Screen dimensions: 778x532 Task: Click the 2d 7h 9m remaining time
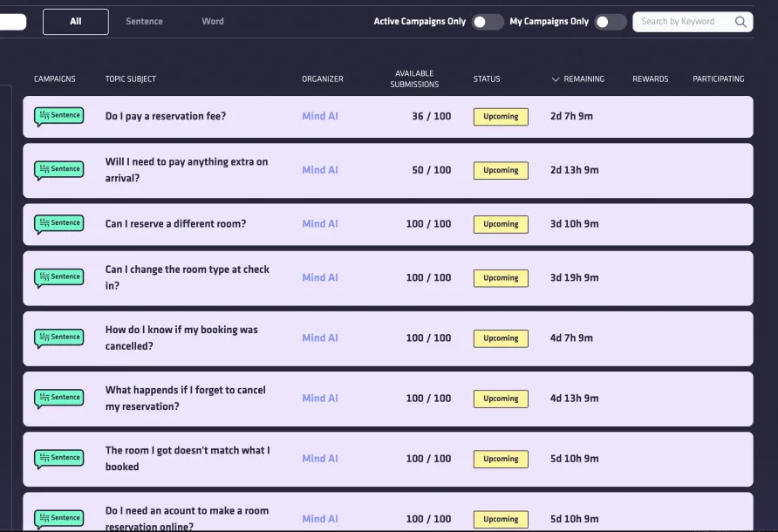pos(571,116)
